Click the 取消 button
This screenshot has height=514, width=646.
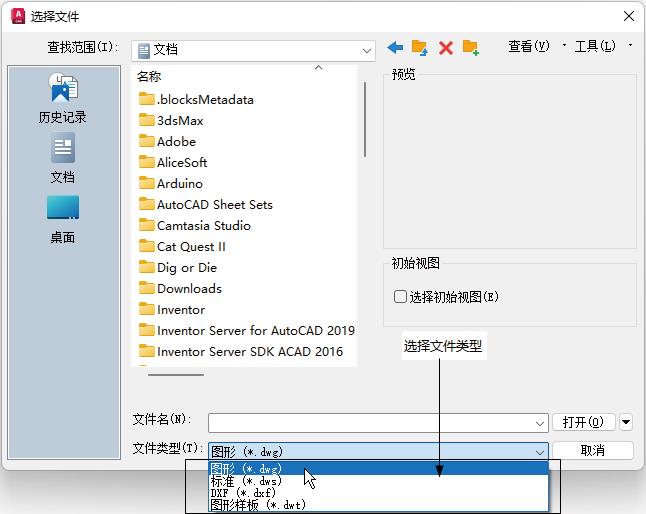click(x=592, y=450)
